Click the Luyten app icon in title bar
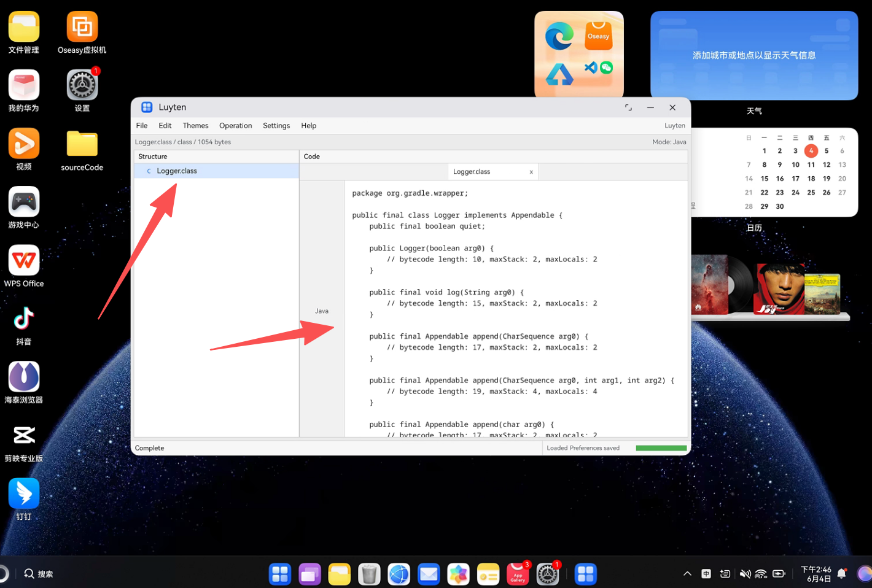This screenshot has width=872, height=588. [x=147, y=107]
